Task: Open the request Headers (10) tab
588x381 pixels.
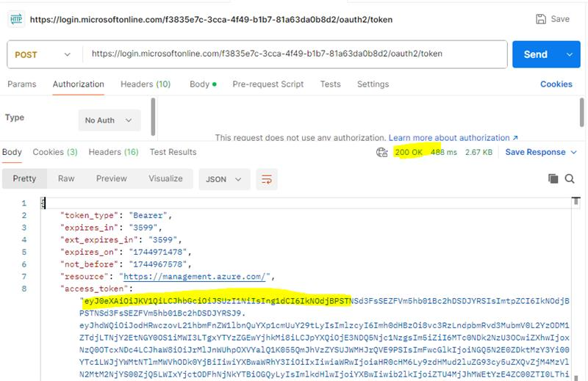Action: click(146, 84)
